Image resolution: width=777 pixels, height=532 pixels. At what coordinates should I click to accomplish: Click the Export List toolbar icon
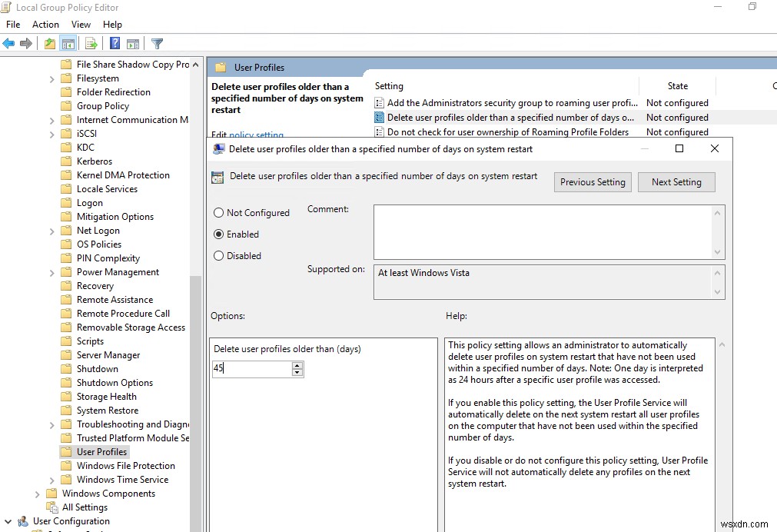tap(91, 43)
